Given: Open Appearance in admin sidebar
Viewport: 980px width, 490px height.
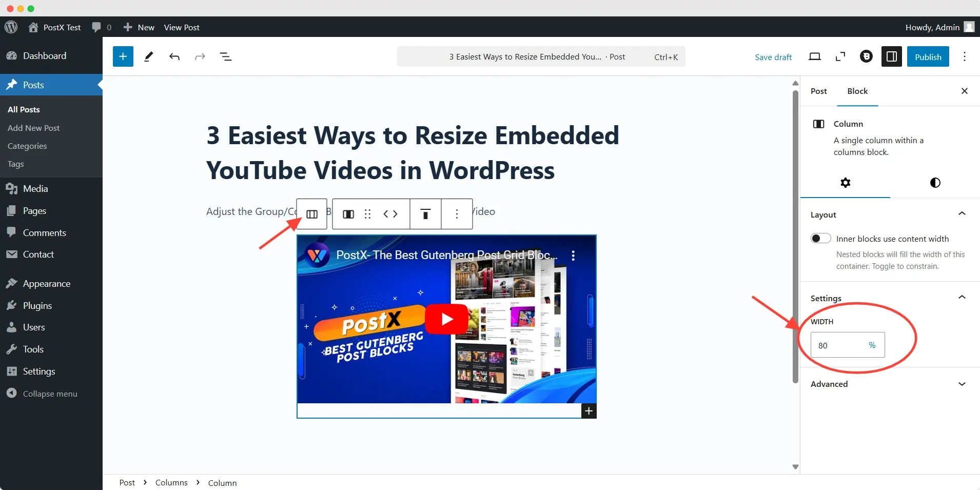Looking at the screenshot, I should pyautogui.click(x=51, y=284).
